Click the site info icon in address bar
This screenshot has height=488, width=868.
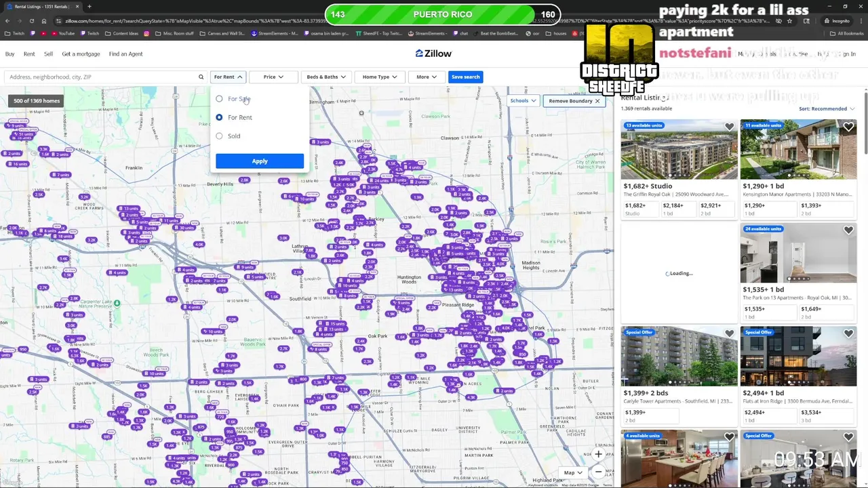click(59, 21)
